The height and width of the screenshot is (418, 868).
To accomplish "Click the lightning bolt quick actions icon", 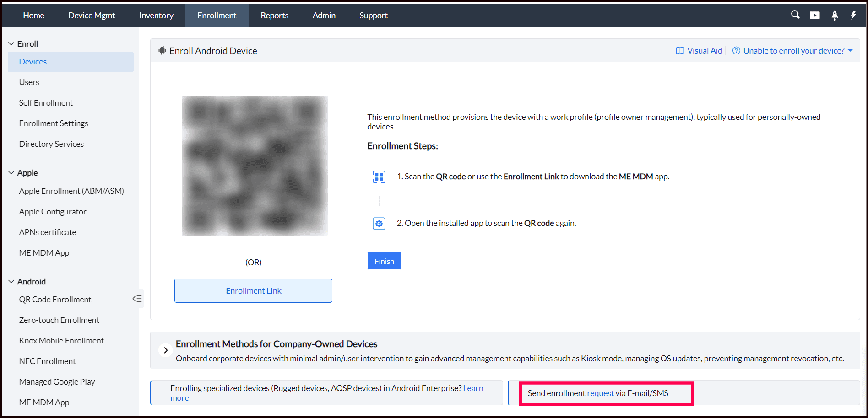I will click(853, 15).
